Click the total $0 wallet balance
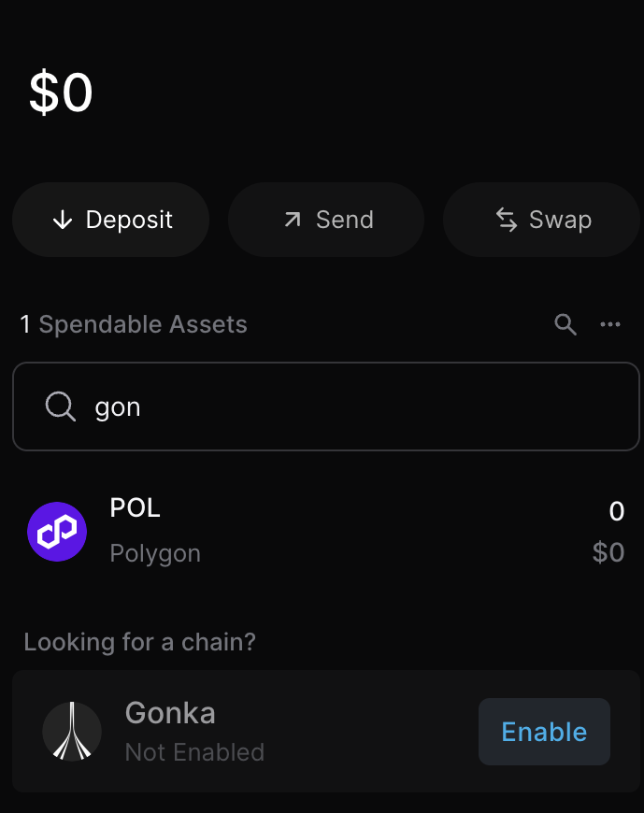This screenshot has width=644, height=813. [61, 93]
